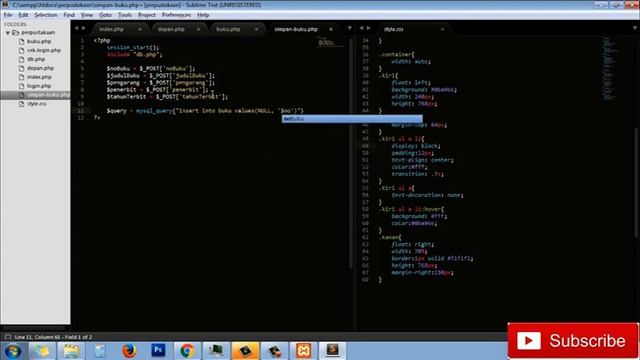Close the depan.php tab
The width and height of the screenshot is (640, 360).
198,29
